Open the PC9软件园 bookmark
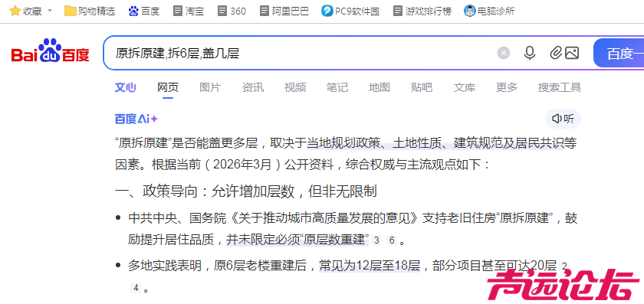Image resolution: width=644 pixels, height=304 pixels. [350, 11]
